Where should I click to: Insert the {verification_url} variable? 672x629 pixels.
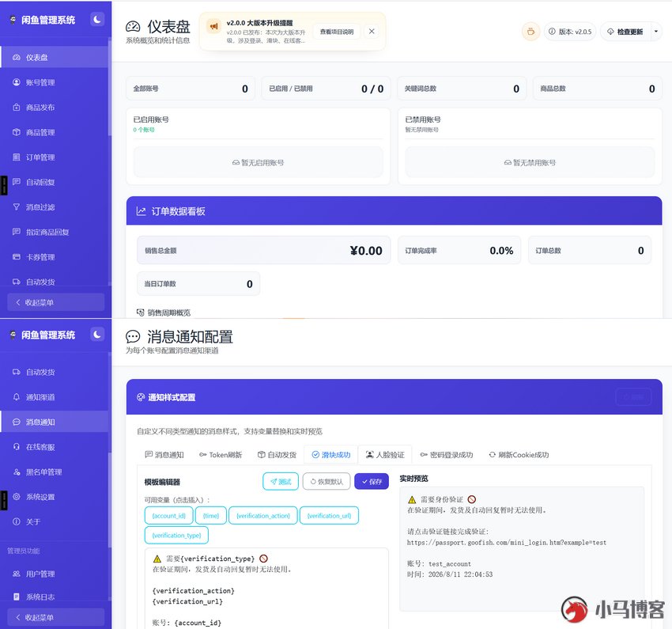[x=329, y=515]
